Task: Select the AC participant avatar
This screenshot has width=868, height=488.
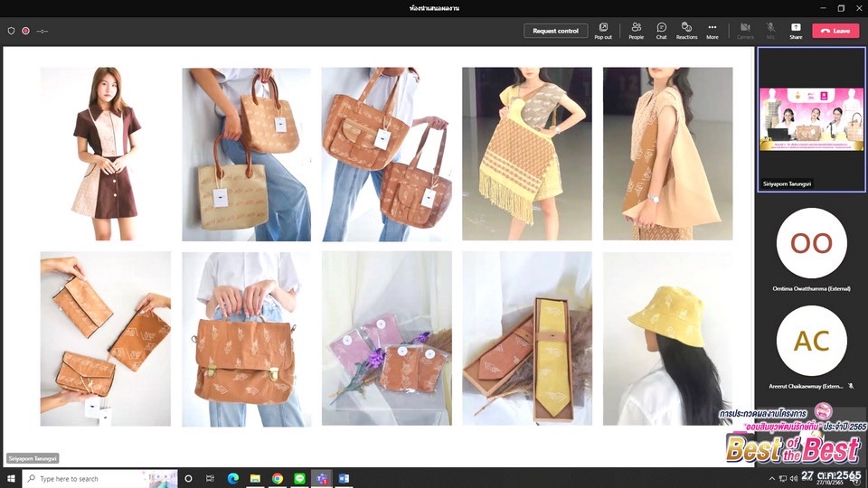Action: [811, 341]
